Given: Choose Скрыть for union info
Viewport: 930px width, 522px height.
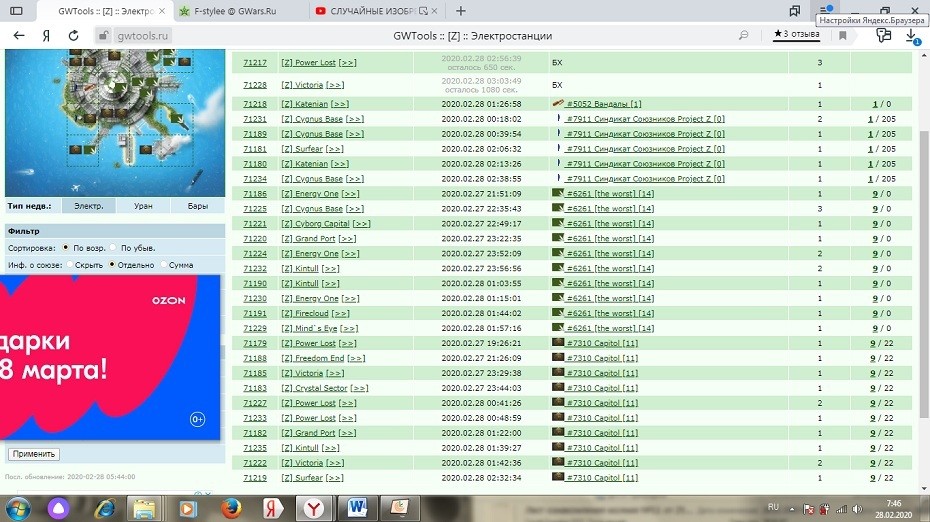Looking at the screenshot, I should click(70, 265).
